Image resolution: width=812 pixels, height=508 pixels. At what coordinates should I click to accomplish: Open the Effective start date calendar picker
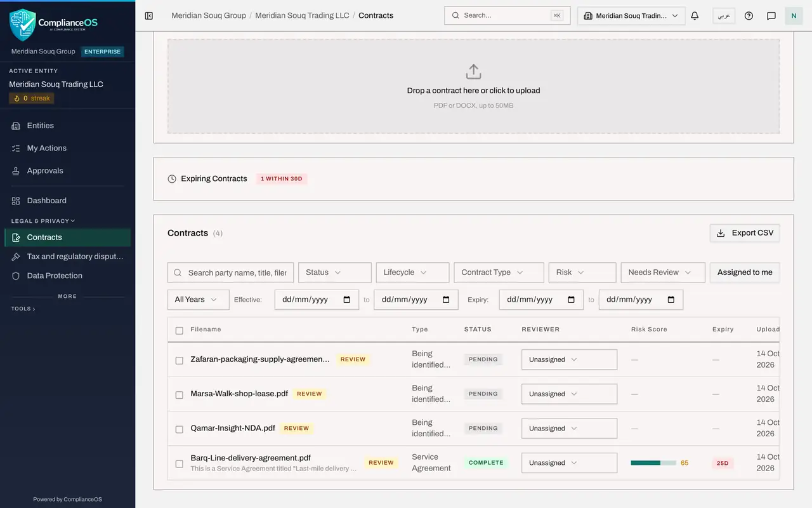click(346, 300)
